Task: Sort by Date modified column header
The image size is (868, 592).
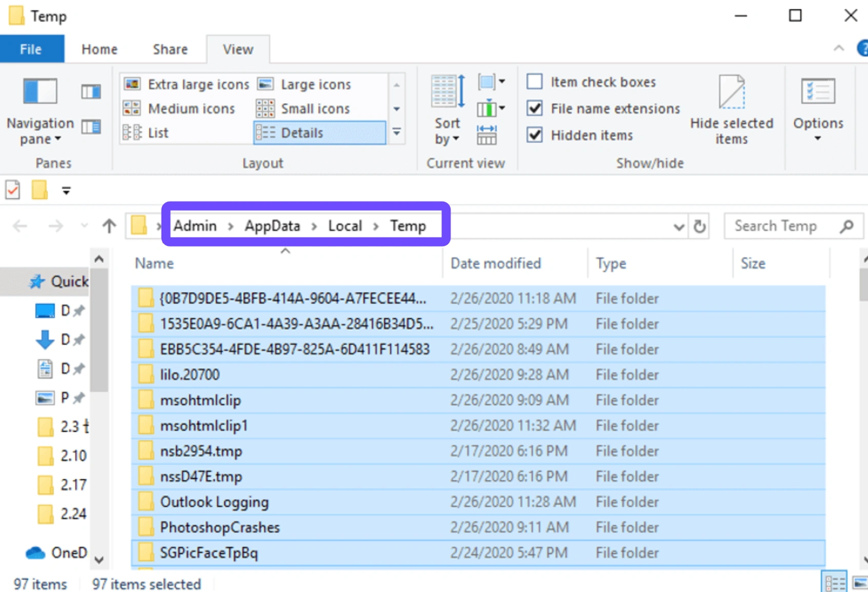Action: tap(495, 264)
